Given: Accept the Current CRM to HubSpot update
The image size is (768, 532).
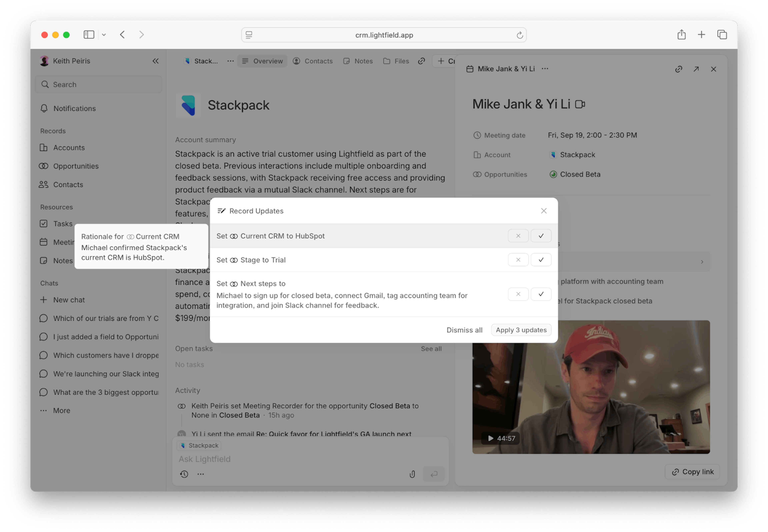Looking at the screenshot, I should coord(541,236).
